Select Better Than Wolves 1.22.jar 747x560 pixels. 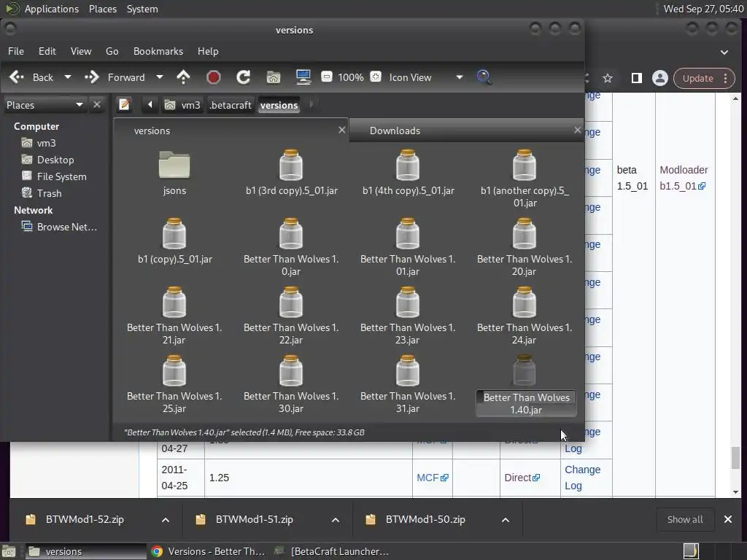click(x=291, y=303)
